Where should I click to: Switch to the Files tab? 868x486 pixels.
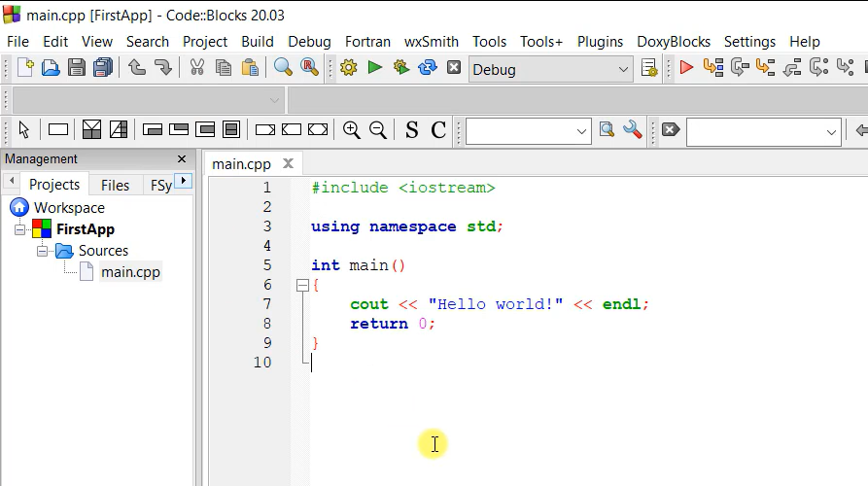[115, 185]
